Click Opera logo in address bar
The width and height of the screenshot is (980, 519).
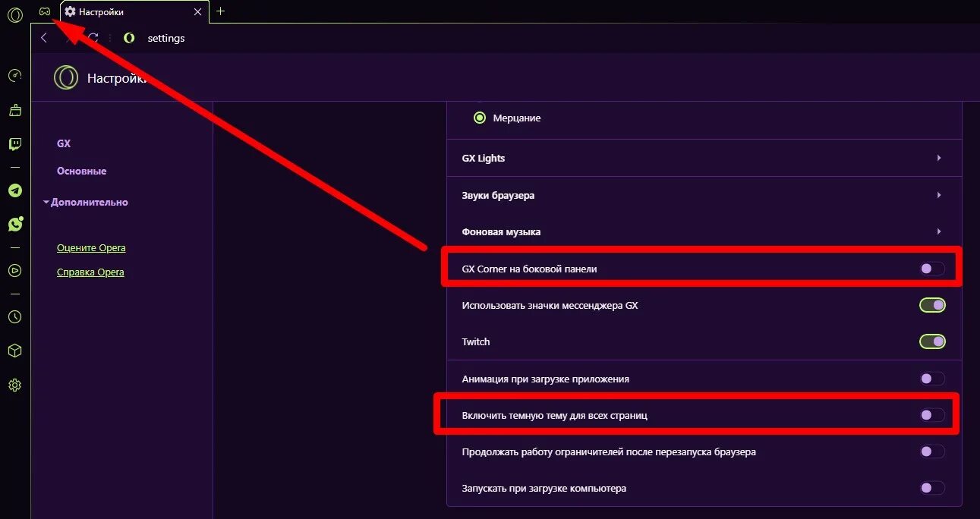tap(129, 38)
